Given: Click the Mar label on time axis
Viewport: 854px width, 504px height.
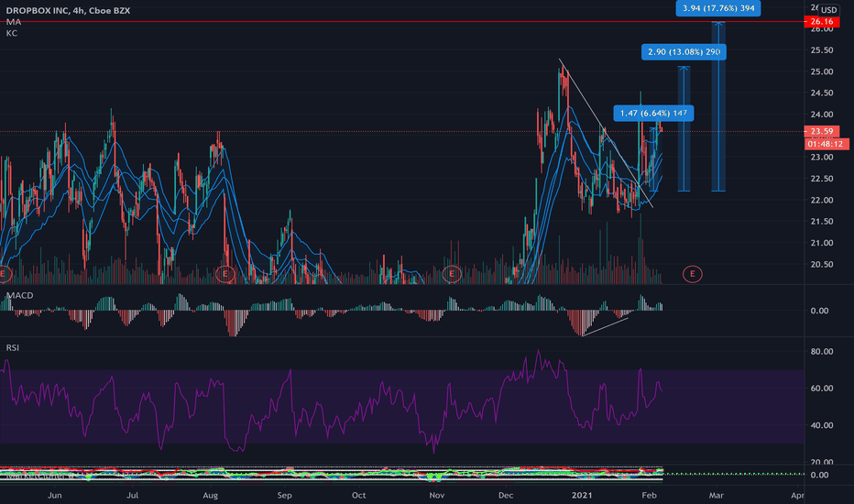Looking at the screenshot, I should [716, 495].
